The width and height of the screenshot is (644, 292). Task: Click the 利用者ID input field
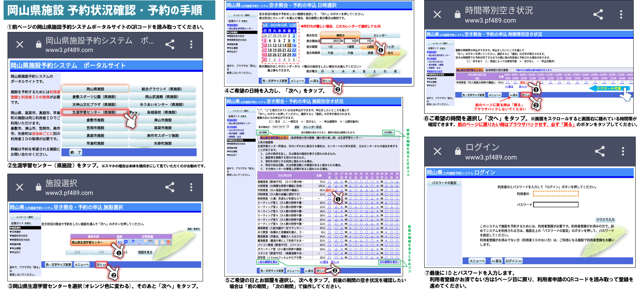(556, 194)
